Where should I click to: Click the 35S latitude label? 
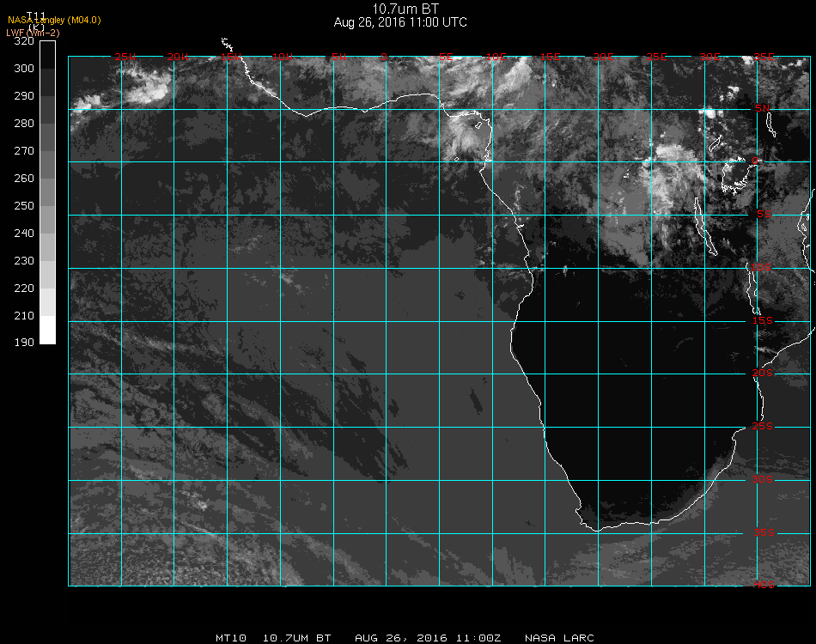[x=764, y=532]
